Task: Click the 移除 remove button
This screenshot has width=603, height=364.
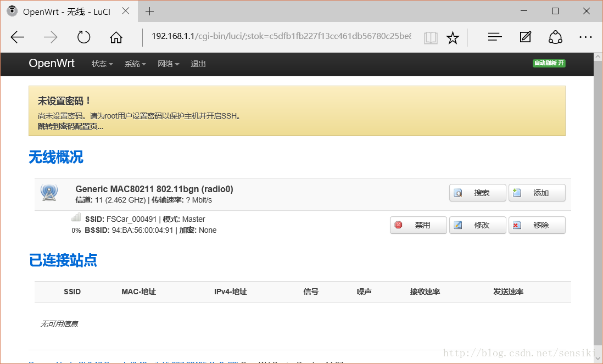Action: (x=537, y=225)
